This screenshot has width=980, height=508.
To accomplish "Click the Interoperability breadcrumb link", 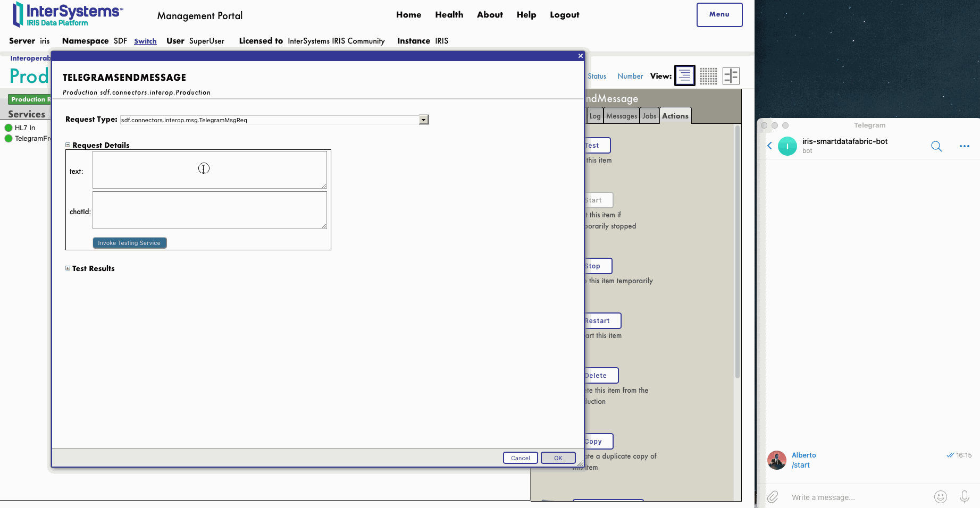I will pyautogui.click(x=30, y=58).
